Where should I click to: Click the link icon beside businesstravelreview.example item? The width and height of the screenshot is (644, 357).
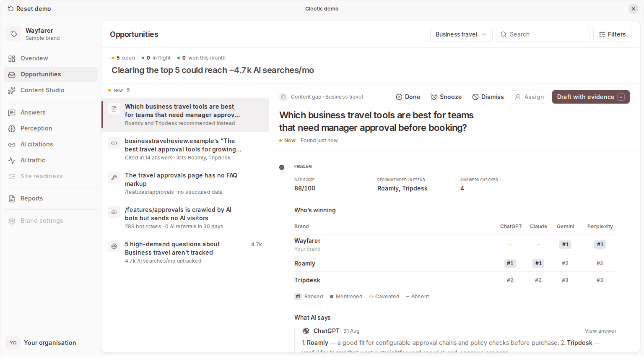click(x=114, y=143)
